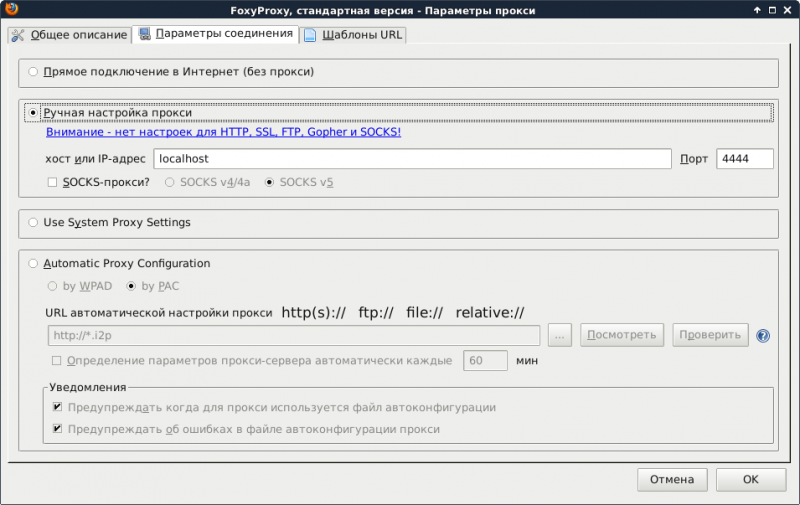Select SOCKS v4/4a radio option
Screen dimensions: 800x505
click(169, 182)
